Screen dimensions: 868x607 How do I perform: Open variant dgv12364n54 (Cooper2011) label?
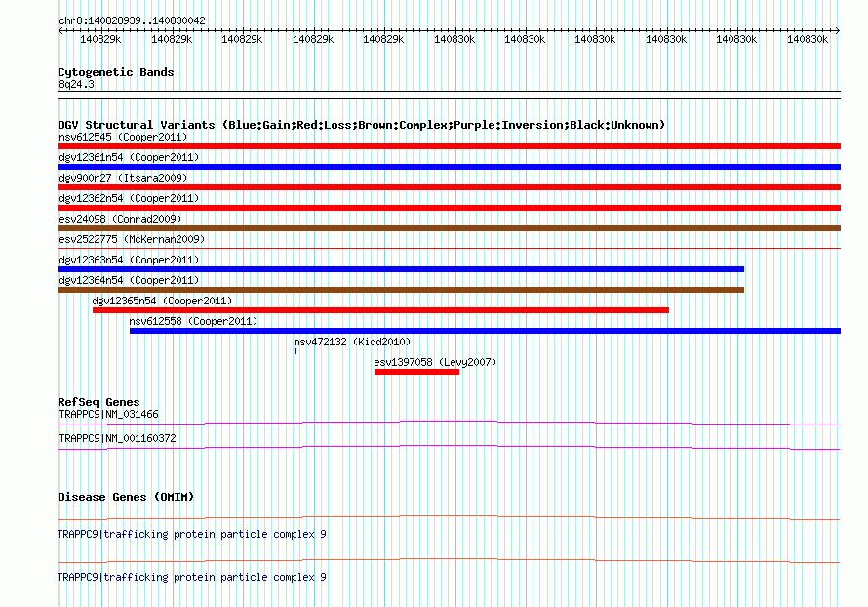coord(129,280)
